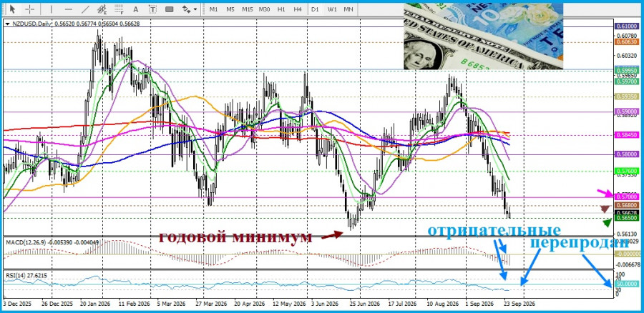Click the RSI 50.0000 level label

[626, 284]
